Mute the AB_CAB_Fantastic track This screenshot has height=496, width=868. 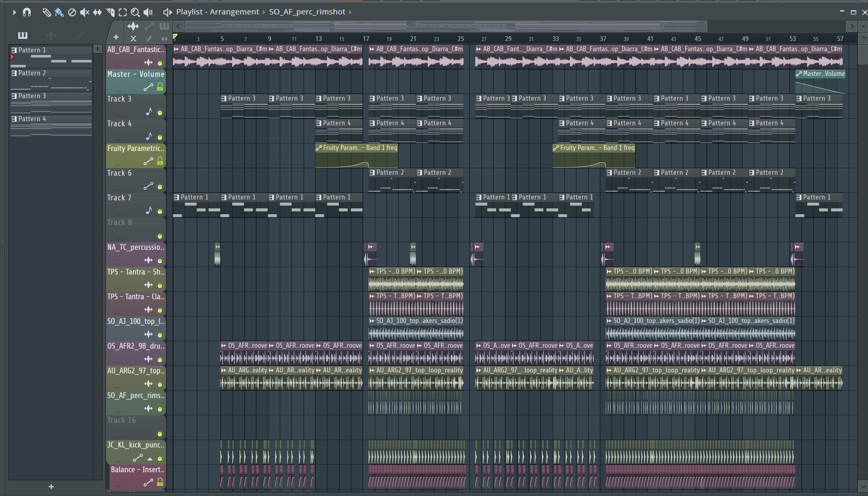pyautogui.click(x=160, y=63)
